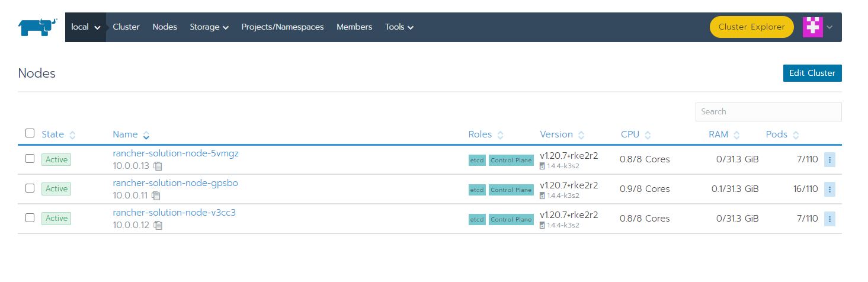Expand the local cluster dropdown
The width and height of the screenshot is (868, 282).
[x=85, y=27]
